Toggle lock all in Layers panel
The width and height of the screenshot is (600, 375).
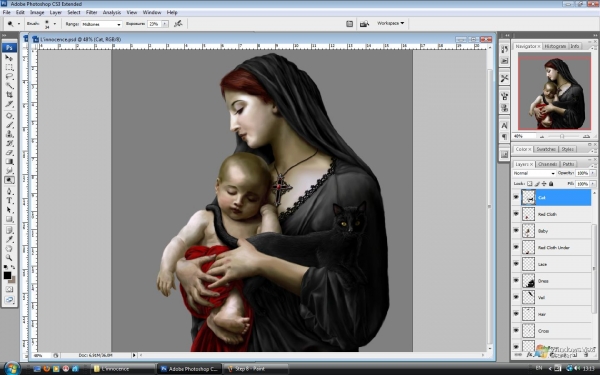click(551, 184)
